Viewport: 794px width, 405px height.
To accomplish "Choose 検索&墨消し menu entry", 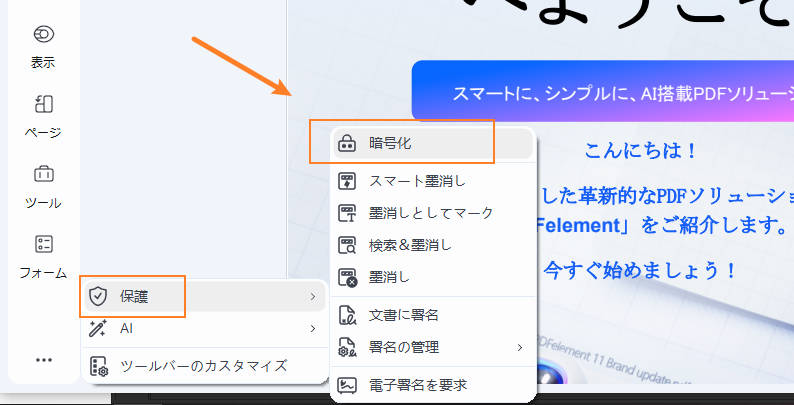I will click(433, 246).
